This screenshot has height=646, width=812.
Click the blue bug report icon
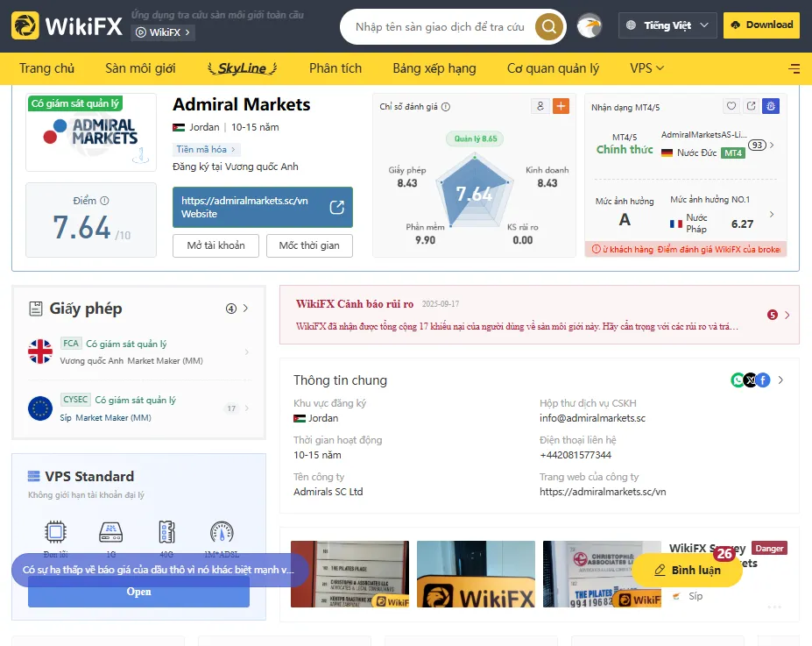point(771,106)
